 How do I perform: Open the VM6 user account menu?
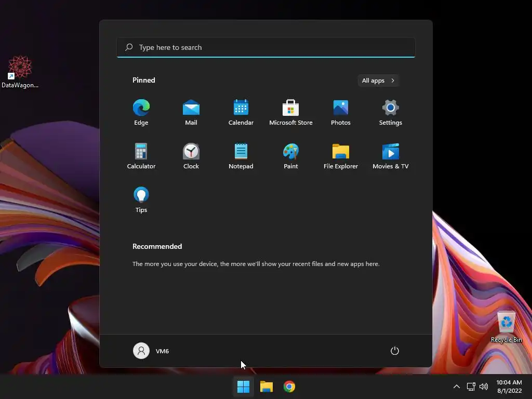(151, 351)
